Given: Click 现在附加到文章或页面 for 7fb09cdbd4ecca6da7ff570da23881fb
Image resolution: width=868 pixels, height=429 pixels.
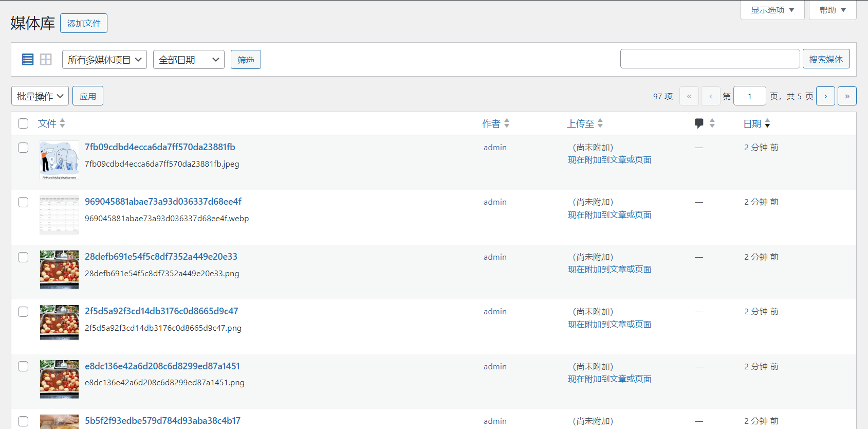Looking at the screenshot, I should [610, 160].
